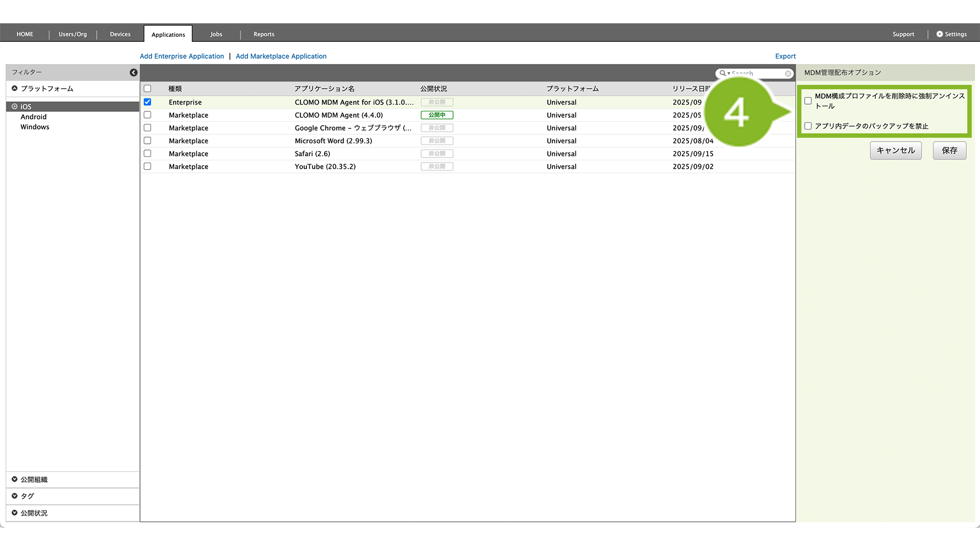The image size is (980, 551).
Task: Expand the タグ filter section
Action: click(27, 496)
